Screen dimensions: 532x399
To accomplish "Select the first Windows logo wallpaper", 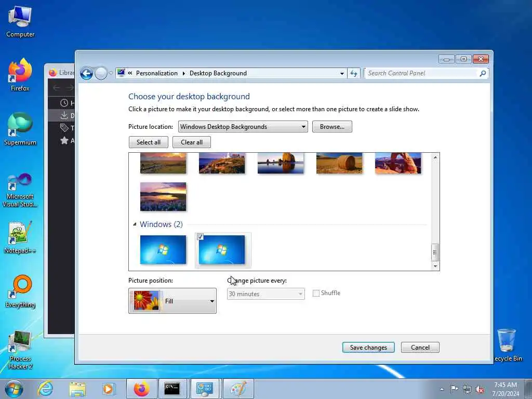I will point(163,250).
